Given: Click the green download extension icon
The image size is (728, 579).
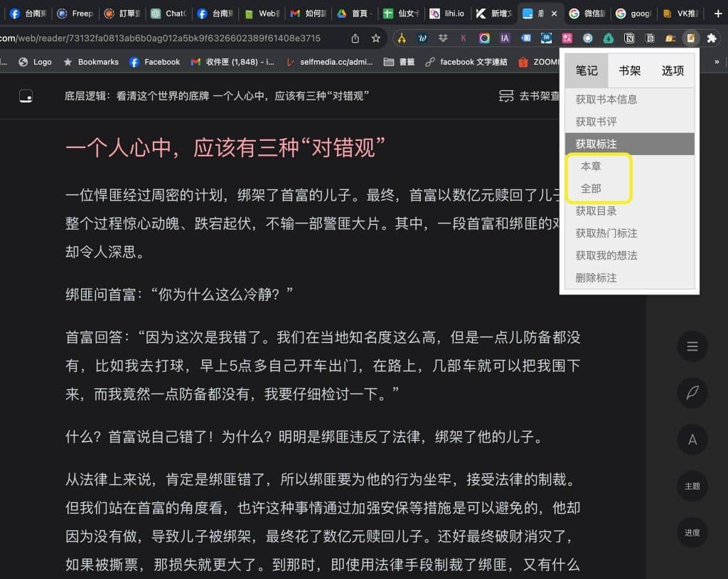Looking at the screenshot, I should [609, 38].
